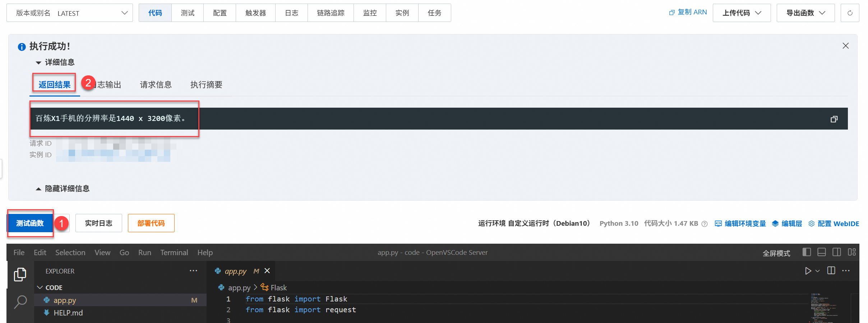This screenshot has height=323, width=868.
Task: Open the 配置 WebIDE link
Action: pos(834,224)
